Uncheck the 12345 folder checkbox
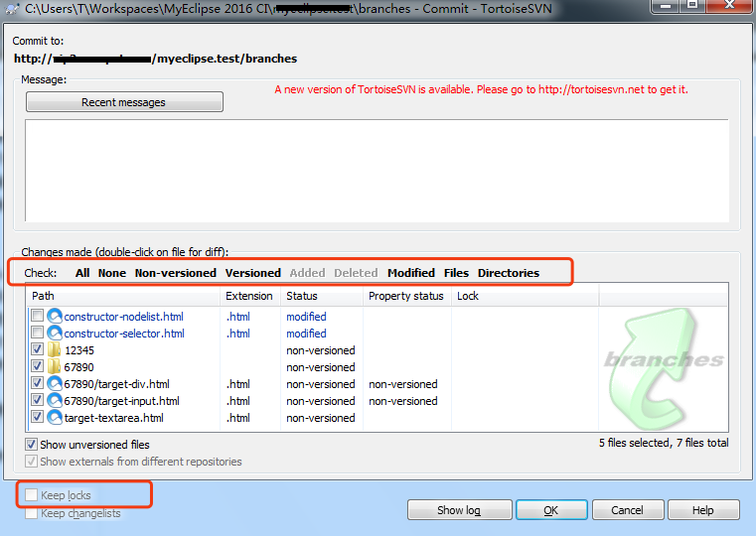Screen dimensions: 756x536 tap(37, 349)
